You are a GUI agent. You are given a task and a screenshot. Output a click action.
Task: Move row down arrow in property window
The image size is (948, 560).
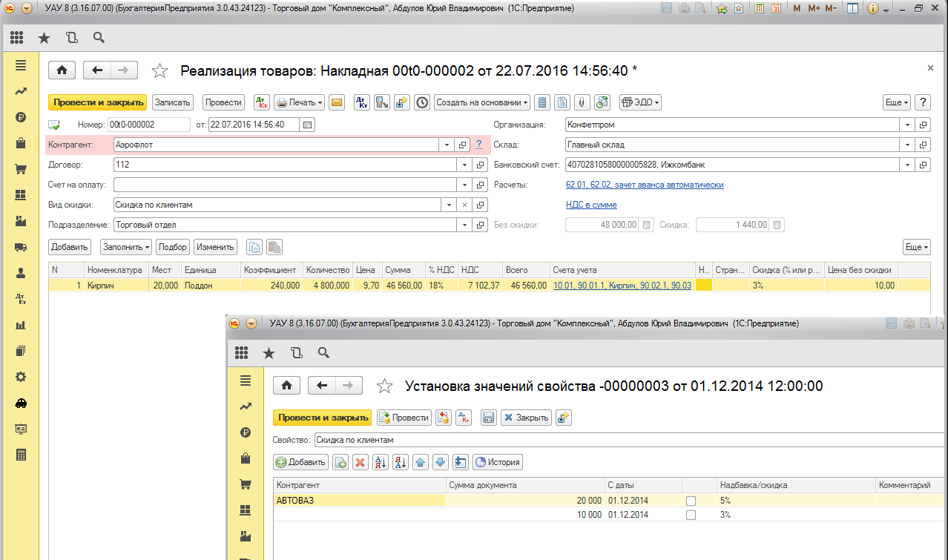(441, 462)
